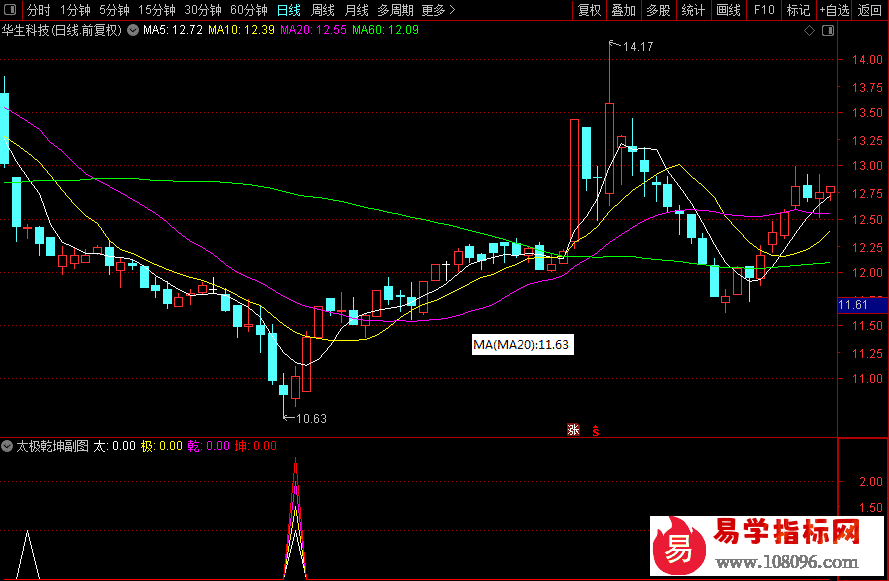This screenshot has width=889, height=581.
Task: Select the 15分钟 period tab
Action: pyautogui.click(x=157, y=10)
